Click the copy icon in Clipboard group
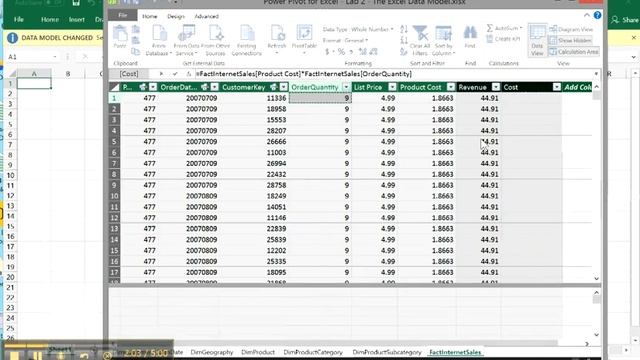 pyautogui.click(x=136, y=51)
